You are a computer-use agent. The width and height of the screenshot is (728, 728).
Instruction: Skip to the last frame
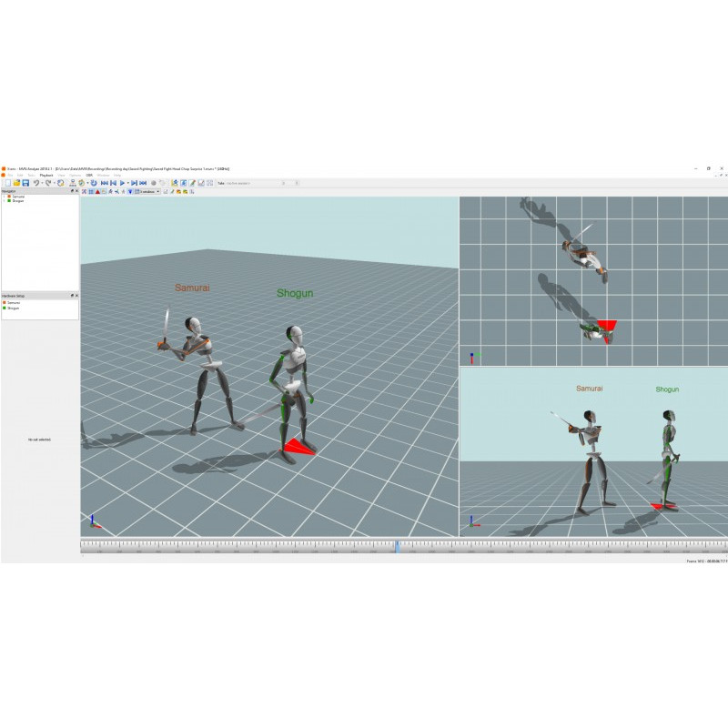click(142, 183)
